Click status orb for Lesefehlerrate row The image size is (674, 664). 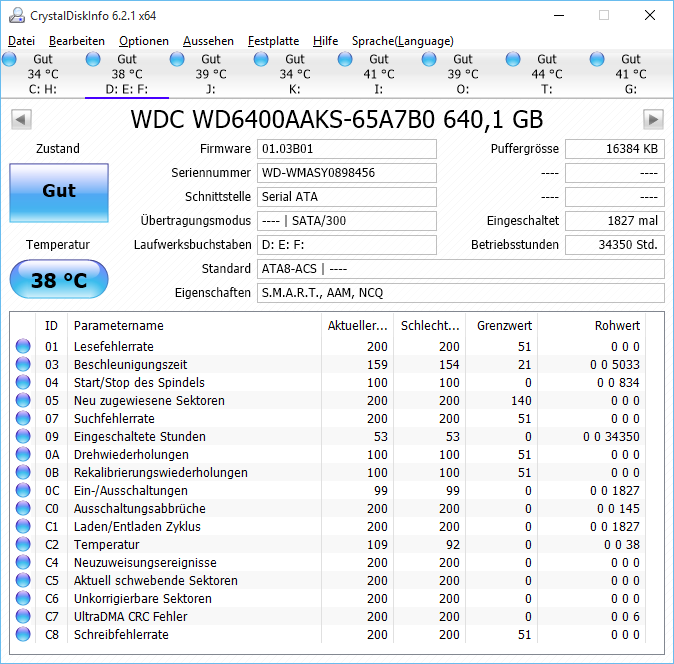(x=23, y=346)
